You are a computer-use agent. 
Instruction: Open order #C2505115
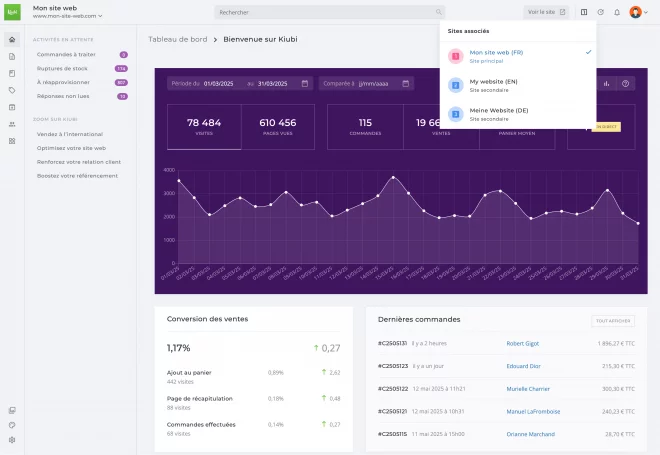(392, 434)
